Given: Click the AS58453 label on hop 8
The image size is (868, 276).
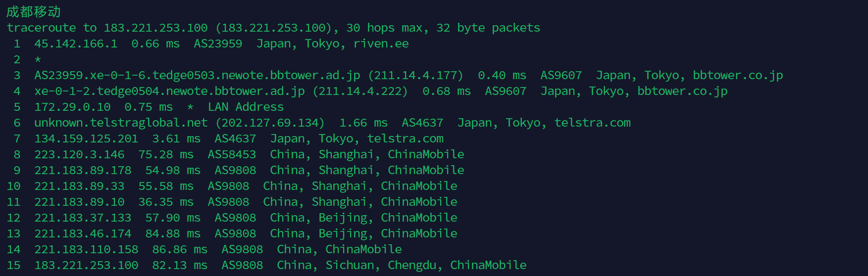Looking at the screenshot, I should [x=232, y=154].
